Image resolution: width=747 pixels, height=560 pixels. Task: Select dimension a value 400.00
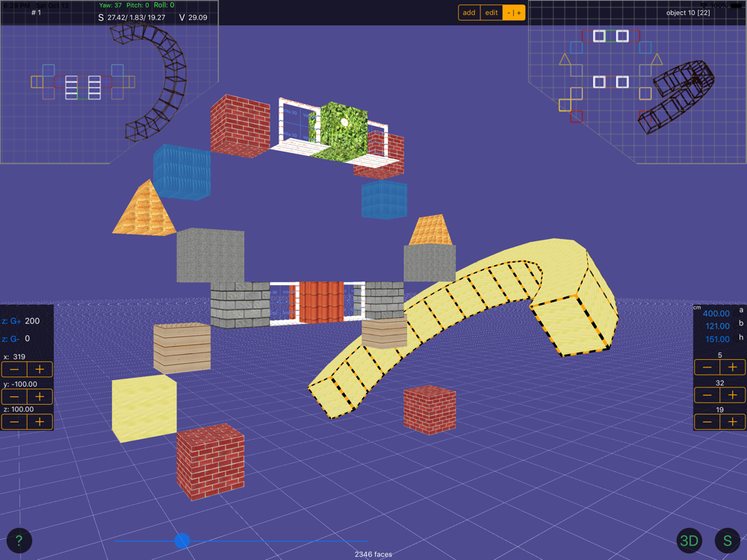coord(716,314)
